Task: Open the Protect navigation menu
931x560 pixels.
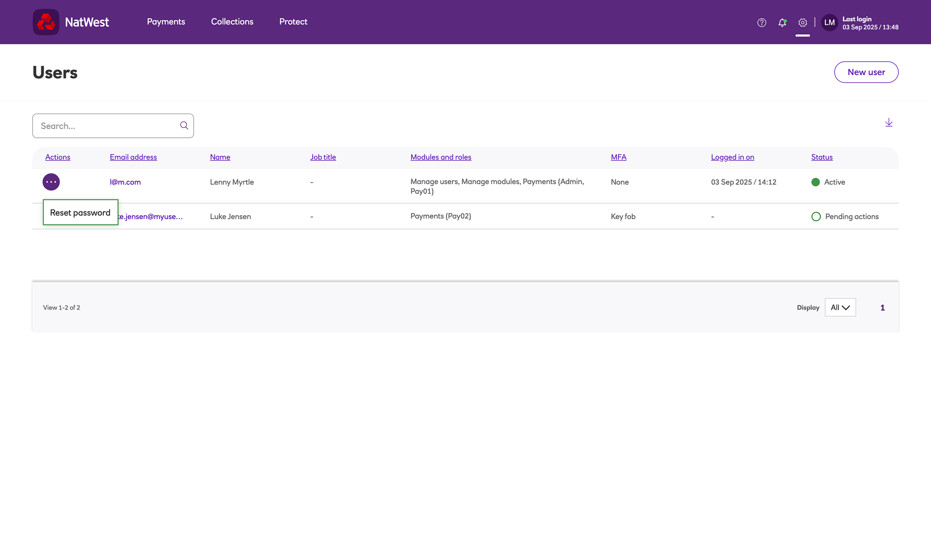Action: [x=293, y=22]
